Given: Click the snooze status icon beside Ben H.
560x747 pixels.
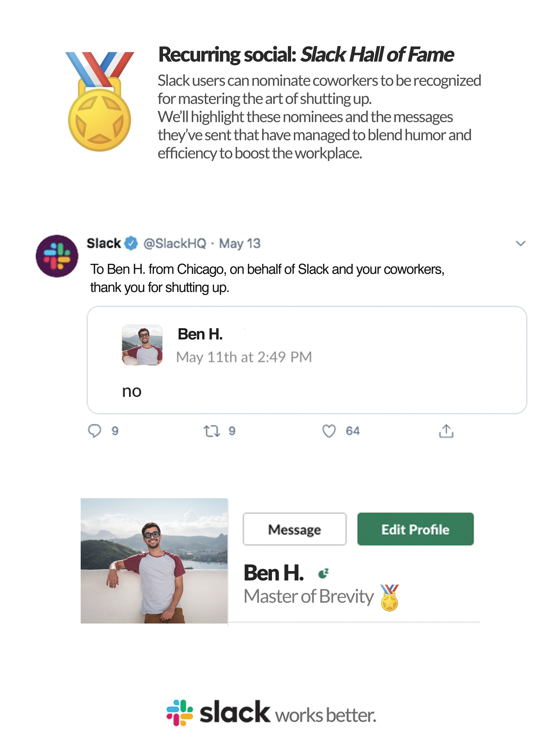Looking at the screenshot, I should coord(323,573).
